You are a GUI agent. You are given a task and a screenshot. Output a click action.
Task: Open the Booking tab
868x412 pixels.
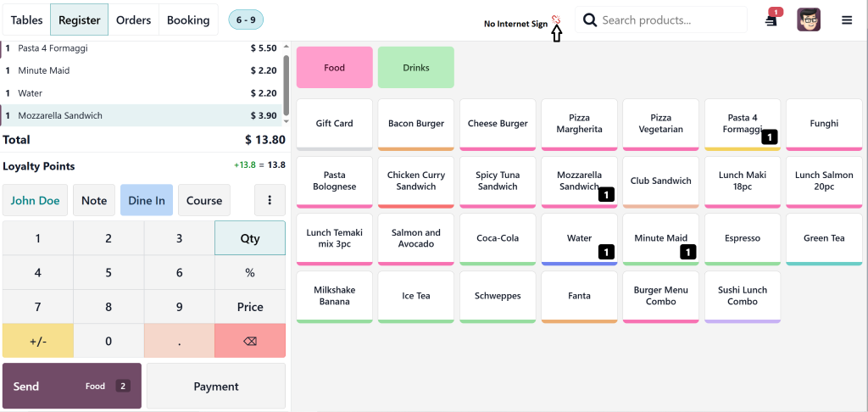tap(188, 20)
